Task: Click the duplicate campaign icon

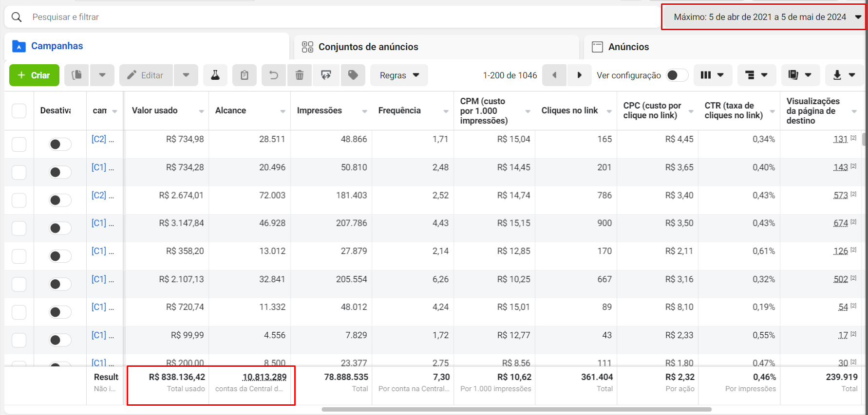Action: 76,75
